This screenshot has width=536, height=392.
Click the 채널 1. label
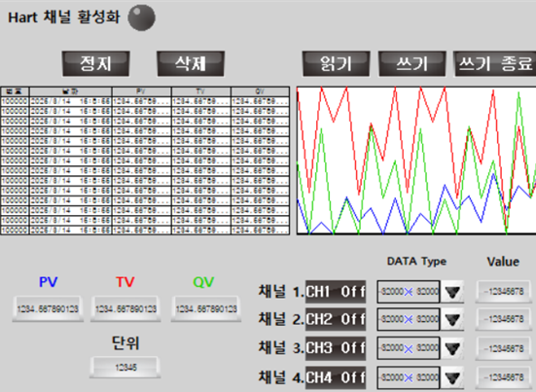pyautogui.click(x=281, y=292)
